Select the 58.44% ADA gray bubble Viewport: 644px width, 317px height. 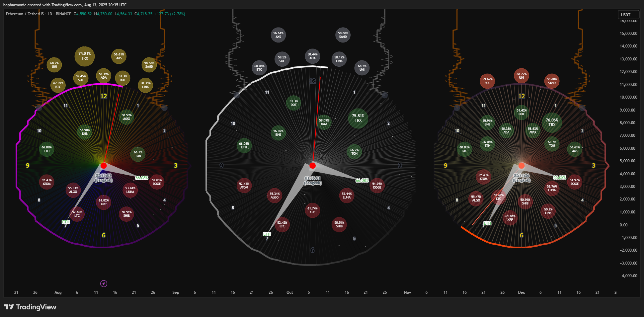tap(312, 56)
